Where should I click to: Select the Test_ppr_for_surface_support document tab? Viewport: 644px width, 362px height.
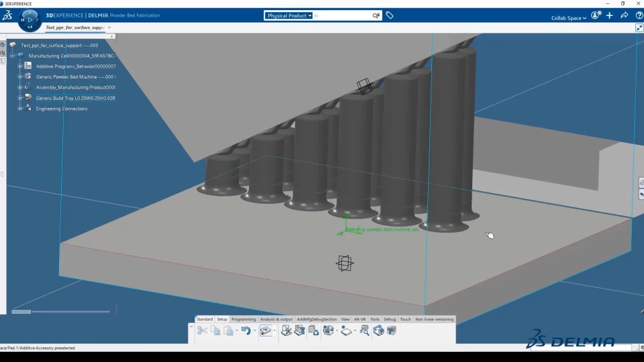(x=74, y=27)
